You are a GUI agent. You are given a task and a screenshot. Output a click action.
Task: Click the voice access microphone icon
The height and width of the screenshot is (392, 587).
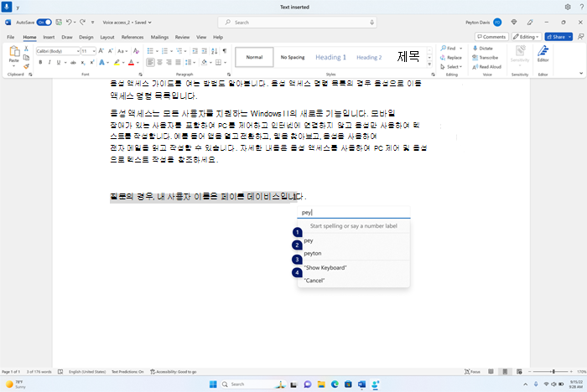(7, 7)
